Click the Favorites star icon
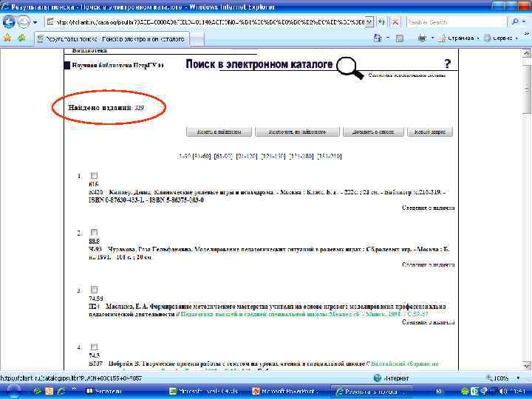The image size is (532, 399). (x=8, y=38)
